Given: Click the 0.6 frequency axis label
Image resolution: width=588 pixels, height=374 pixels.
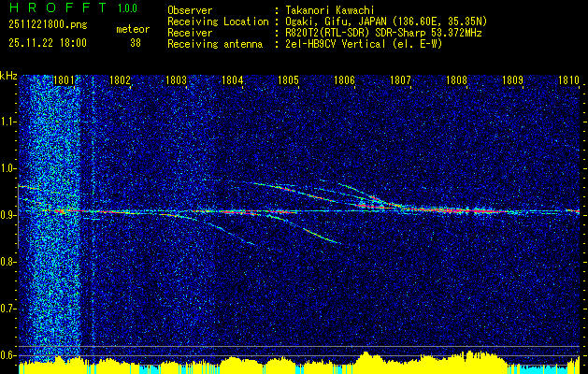Looking at the screenshot, I should click(8, 355).
